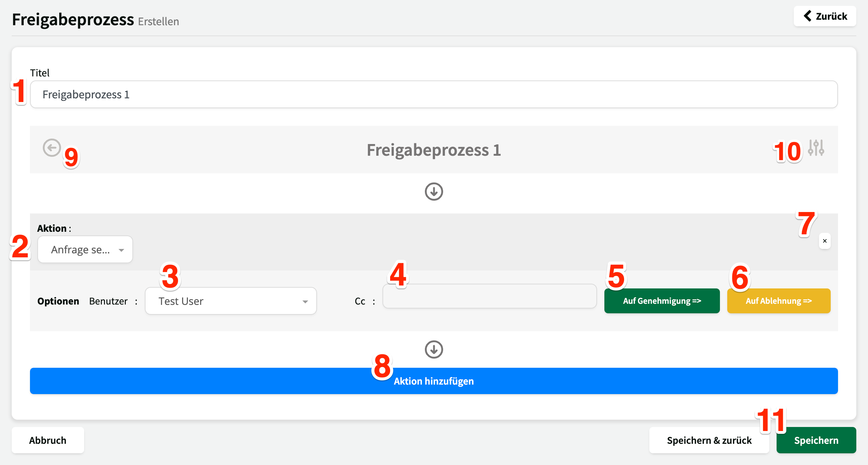Click into the Cc input field
Image resolution: width=868 pixels, height=465 pixels.
pos(490,296)
